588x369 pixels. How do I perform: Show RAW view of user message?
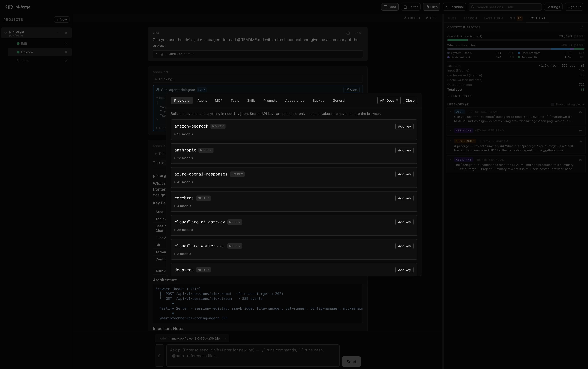358,33
